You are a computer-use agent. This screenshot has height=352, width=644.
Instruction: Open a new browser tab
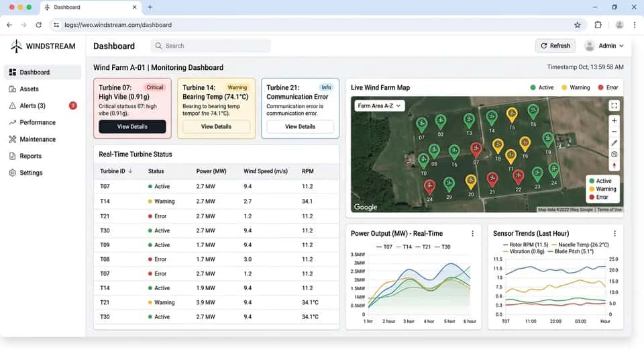[x=150, y=7]
